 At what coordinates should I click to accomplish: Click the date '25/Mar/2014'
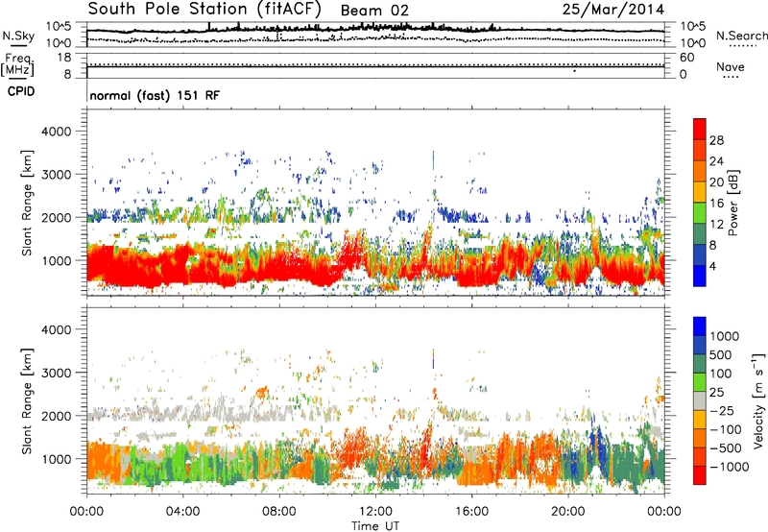click(613, 9)
